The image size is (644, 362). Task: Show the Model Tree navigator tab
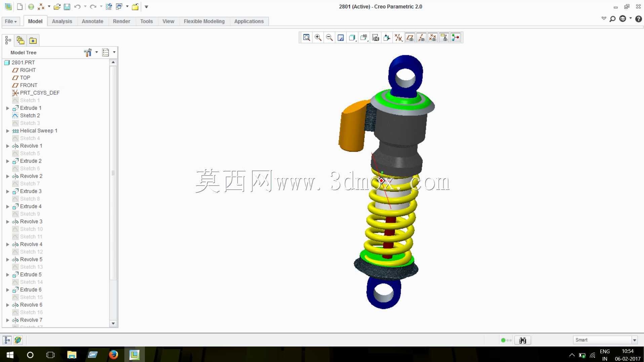coord(8,40)
